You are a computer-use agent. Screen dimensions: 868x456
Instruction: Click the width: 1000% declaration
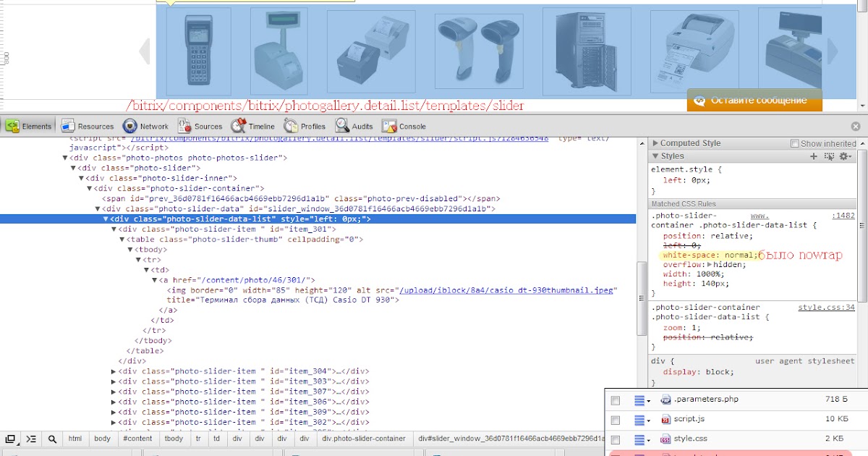click(x=695, y=274)
